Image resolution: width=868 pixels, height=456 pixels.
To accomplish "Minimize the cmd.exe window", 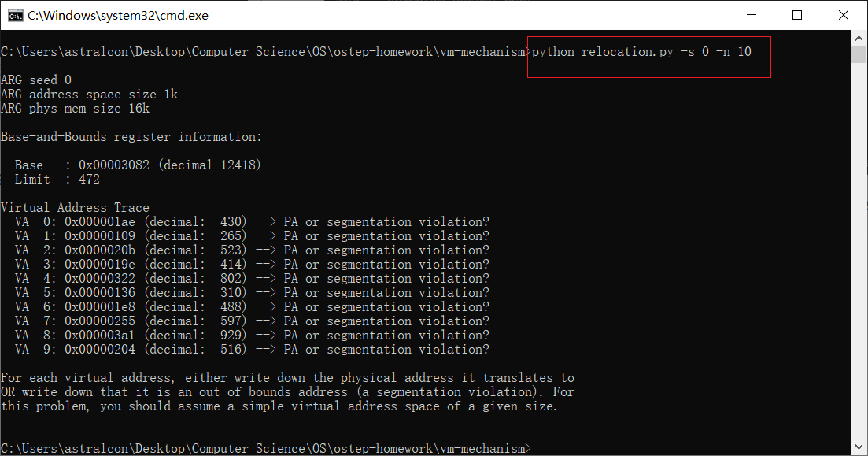I will [752, 15].
